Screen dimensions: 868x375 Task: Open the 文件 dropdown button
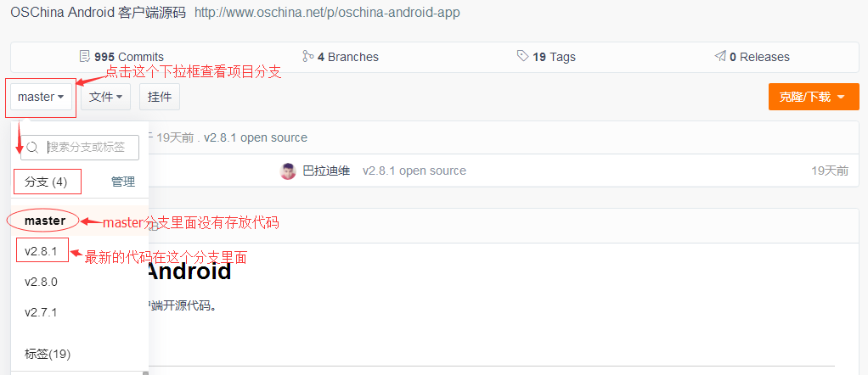click(105, 98)
